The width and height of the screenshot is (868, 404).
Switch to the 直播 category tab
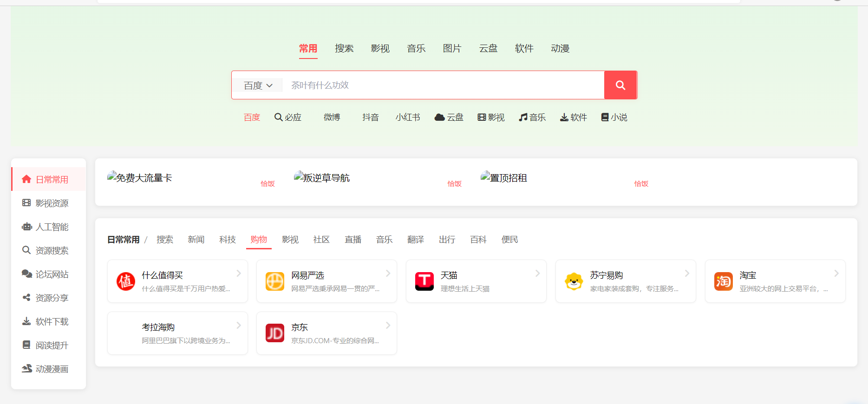coord(353,240)
